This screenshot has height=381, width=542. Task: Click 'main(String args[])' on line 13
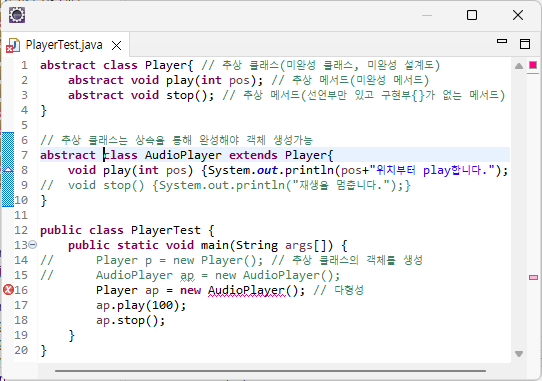(267, 245)
